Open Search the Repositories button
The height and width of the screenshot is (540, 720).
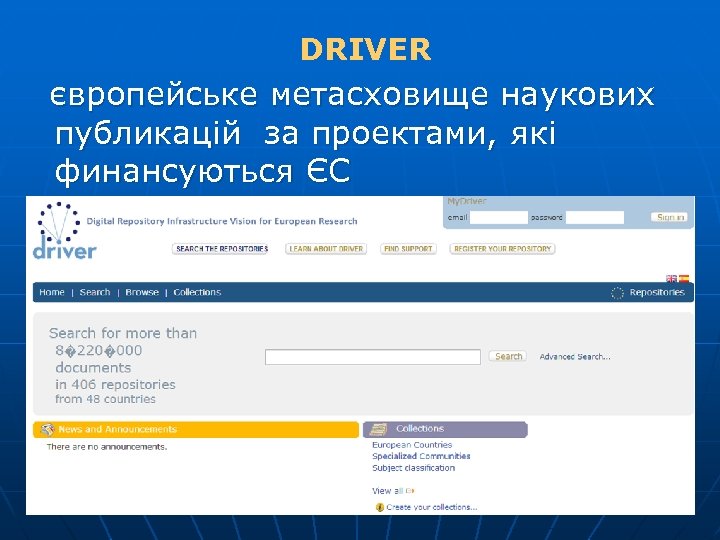click(222, 249)
